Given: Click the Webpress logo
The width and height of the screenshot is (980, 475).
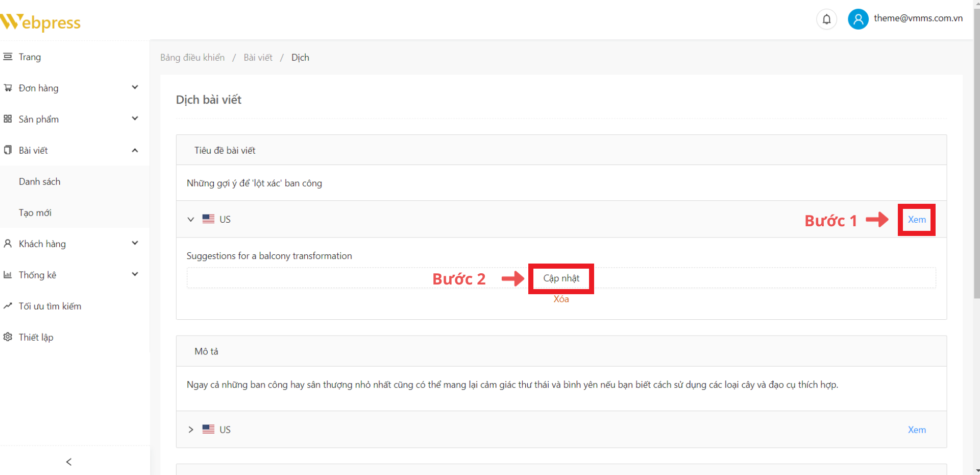Looking at the screenshot, I should pos(41,22).
